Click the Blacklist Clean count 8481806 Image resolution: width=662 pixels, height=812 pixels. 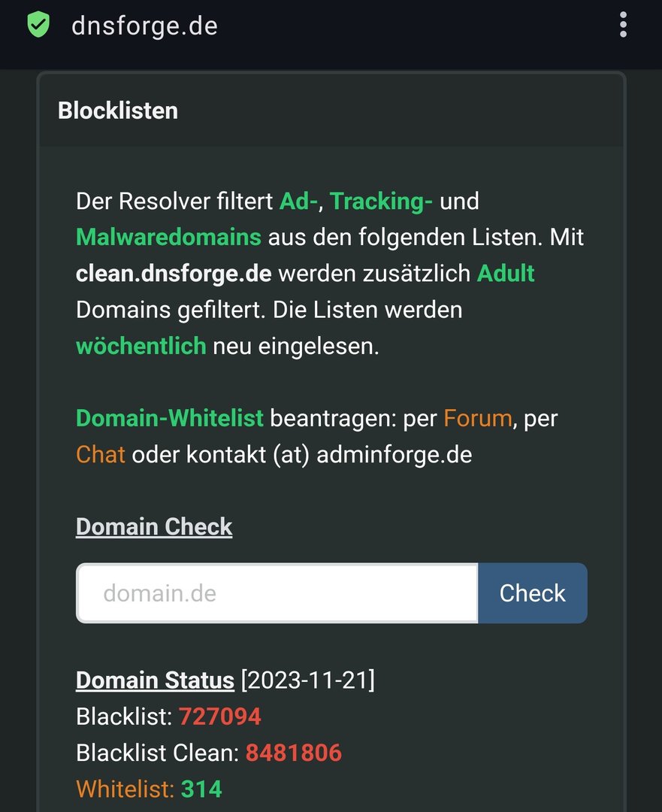point(293,753)
